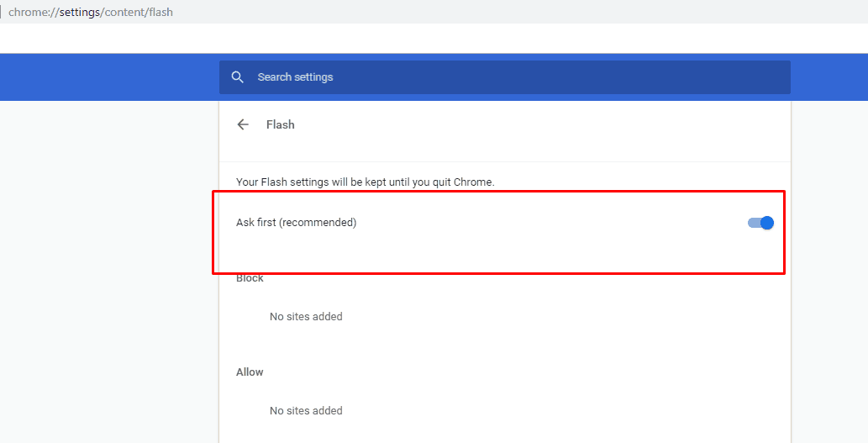Image resolution: width=868 pixels, height=443 pixels.
Task: Select the Ask first (recommended) label
Action: point(296,223)
